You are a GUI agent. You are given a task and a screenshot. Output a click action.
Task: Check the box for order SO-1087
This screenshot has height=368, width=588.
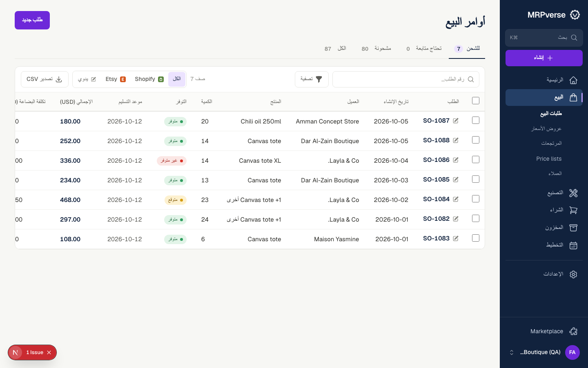point(476,120)
